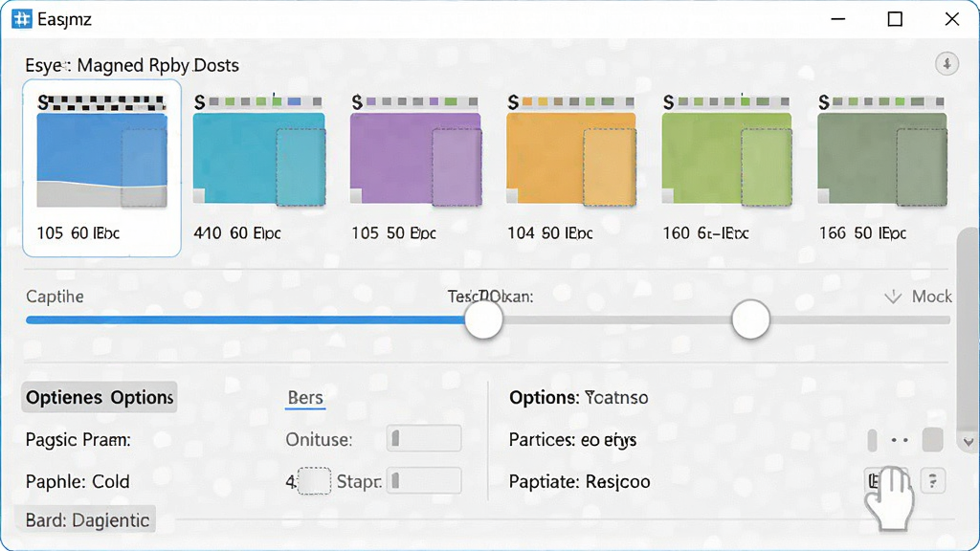Select the orange preset thumbnail
The height and width of the screenshot is (551, 980).
point(571,160)
